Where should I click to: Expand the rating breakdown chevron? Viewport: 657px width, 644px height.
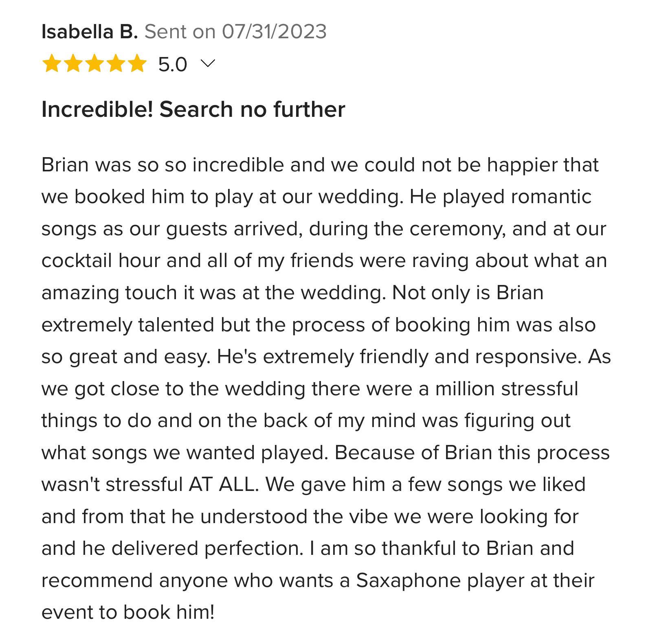[208, 64]
